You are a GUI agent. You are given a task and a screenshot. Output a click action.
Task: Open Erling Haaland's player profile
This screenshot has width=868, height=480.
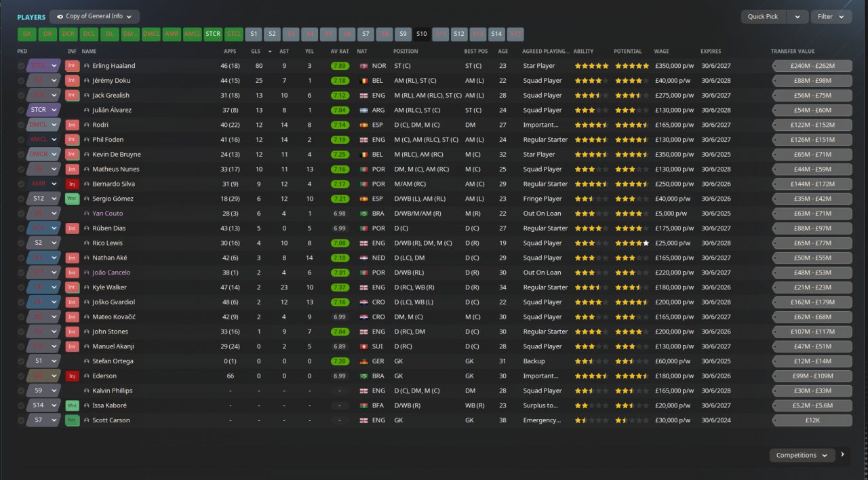coord(114,66)
